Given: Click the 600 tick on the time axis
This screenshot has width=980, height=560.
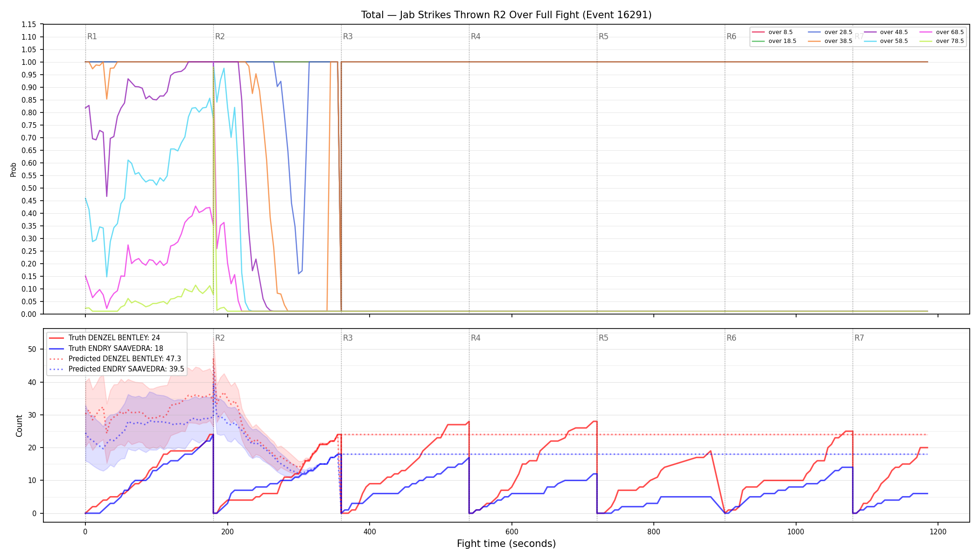Looking at the screenshot, I should pos(512,532).
